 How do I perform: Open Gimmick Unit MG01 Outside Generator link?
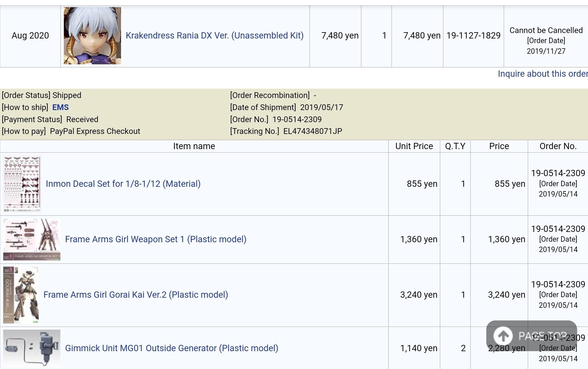pos(172,348)
